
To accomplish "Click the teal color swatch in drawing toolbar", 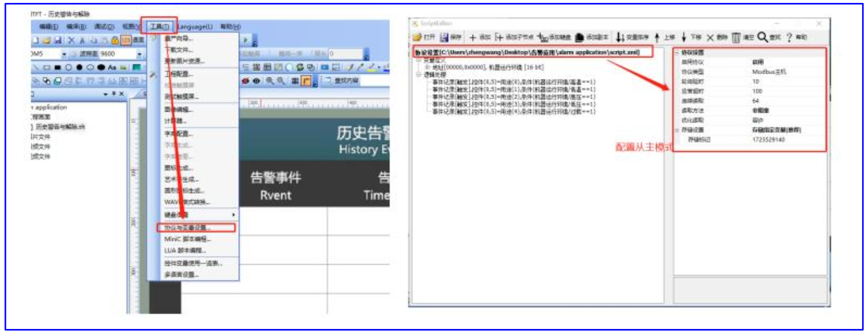I will [137, 67].
